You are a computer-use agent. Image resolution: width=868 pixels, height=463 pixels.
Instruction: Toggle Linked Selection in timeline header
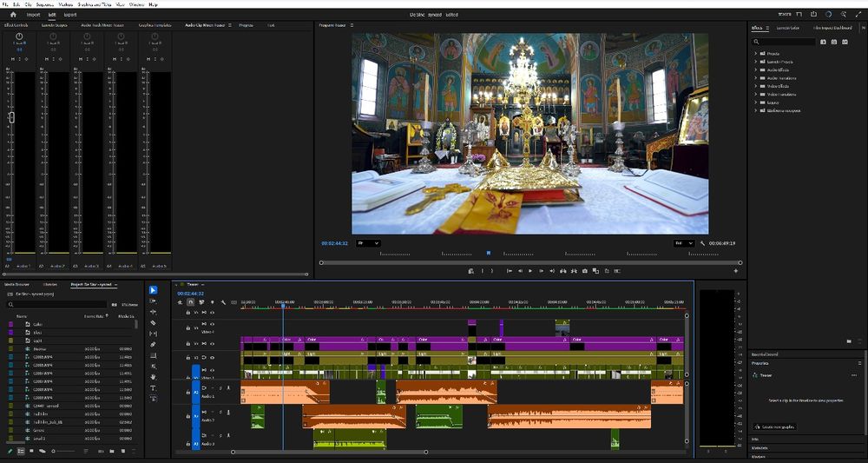pos(201,302)
